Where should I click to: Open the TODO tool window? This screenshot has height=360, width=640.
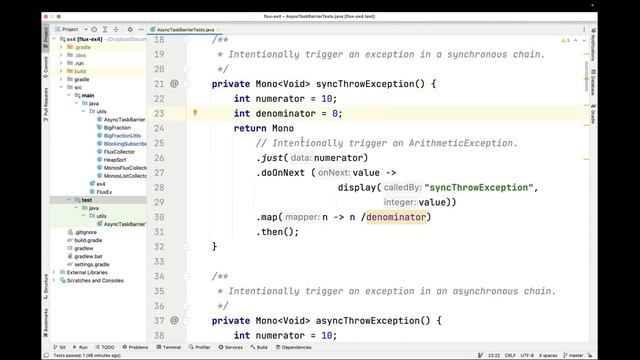pyautogui.click(x=105, y=347)
